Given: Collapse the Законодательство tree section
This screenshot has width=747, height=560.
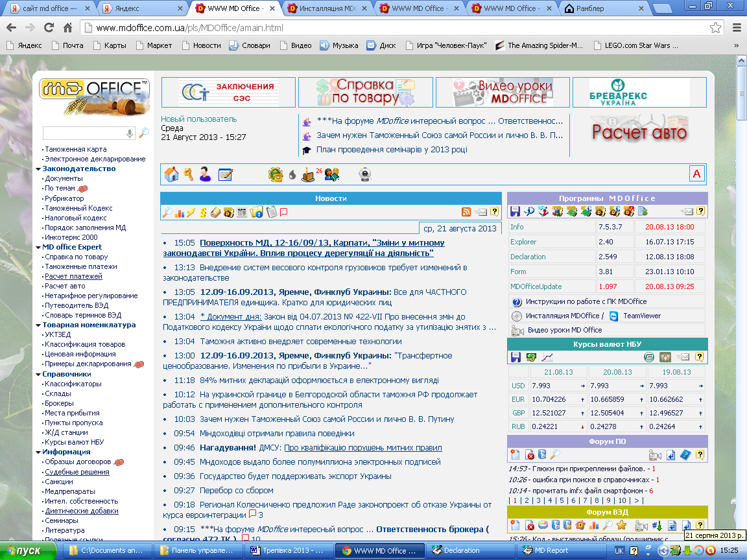Looking at the screenshot, I should pyautogui.click(x=38, y=169).
